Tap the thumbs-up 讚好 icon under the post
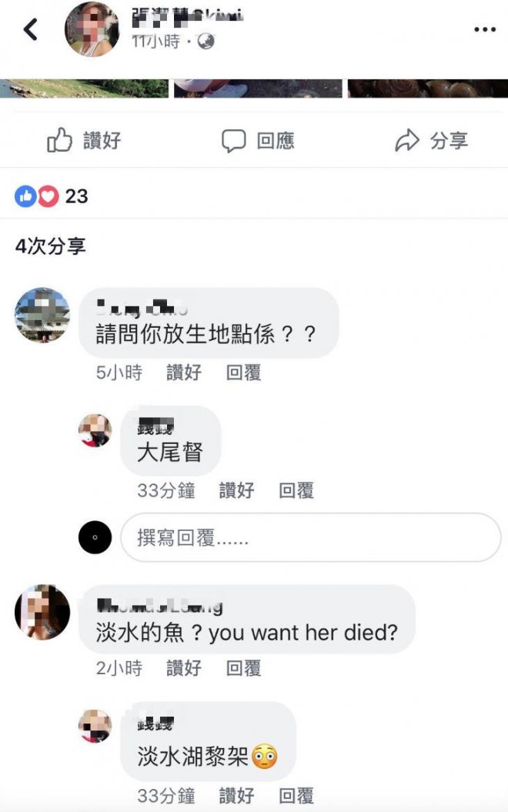This screenshot has width=508, height=812. [59, 140]
